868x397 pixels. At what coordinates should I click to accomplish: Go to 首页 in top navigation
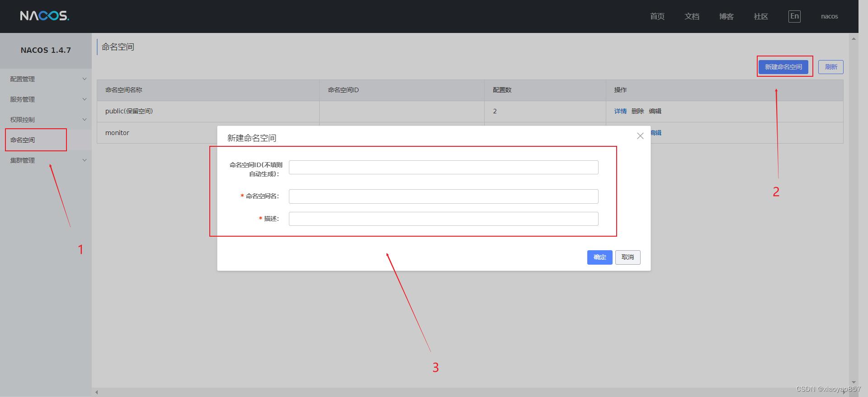coord(657,16)
